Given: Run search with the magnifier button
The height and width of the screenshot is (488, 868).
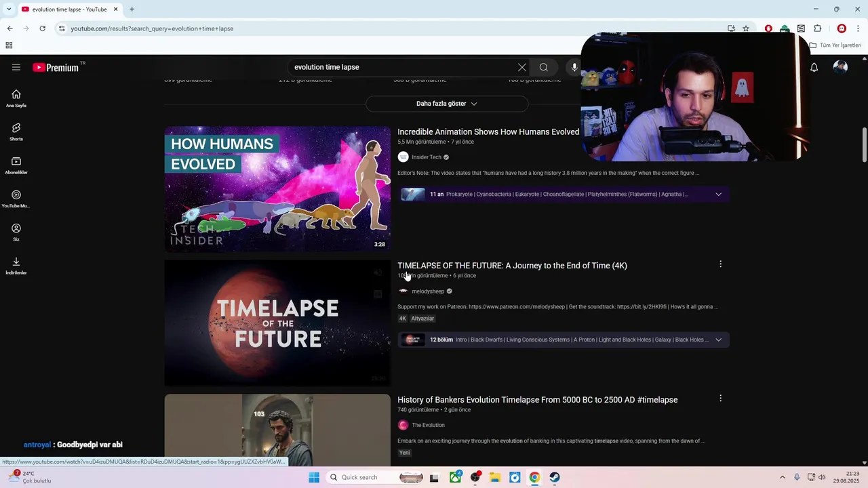Looking at the screenshot, I should point(543,67).
